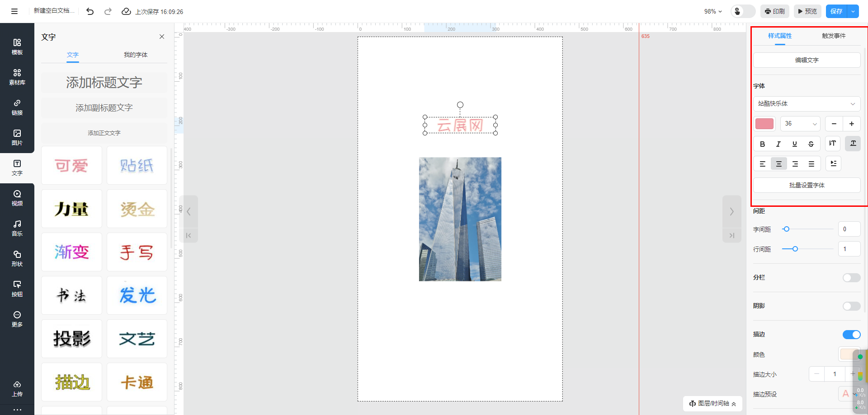The height and width of the screenshot is (415, 868).
Task: Open the pink font color swatch
Action: (x=764, y=124)
